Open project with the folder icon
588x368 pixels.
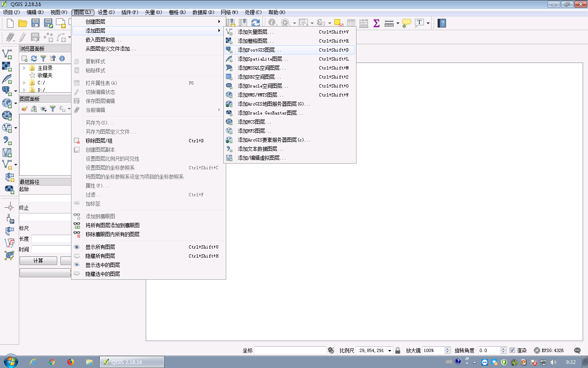click(x=23, y=23)
